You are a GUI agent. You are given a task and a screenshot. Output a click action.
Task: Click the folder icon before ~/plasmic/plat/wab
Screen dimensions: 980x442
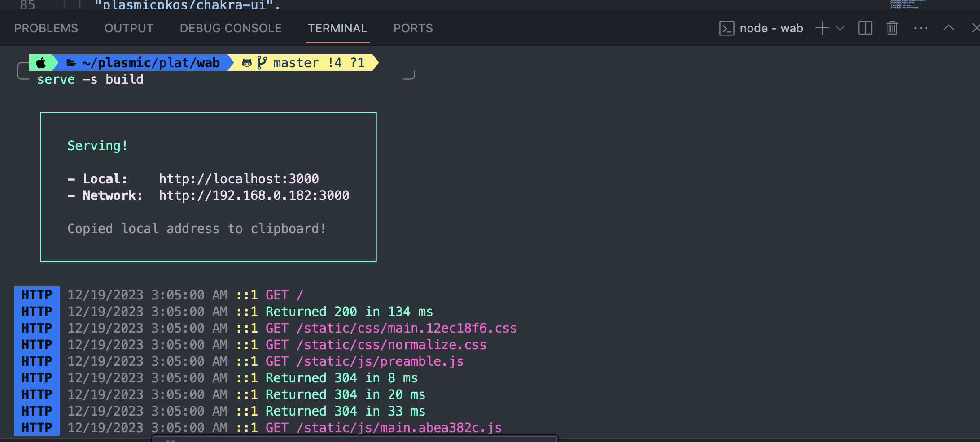(71, 63)
